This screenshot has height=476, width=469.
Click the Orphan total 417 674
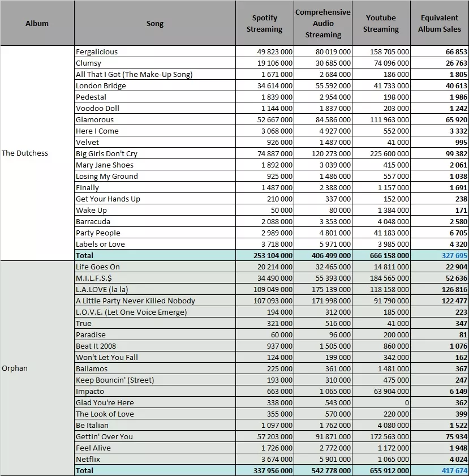click(x=439, y=470)
